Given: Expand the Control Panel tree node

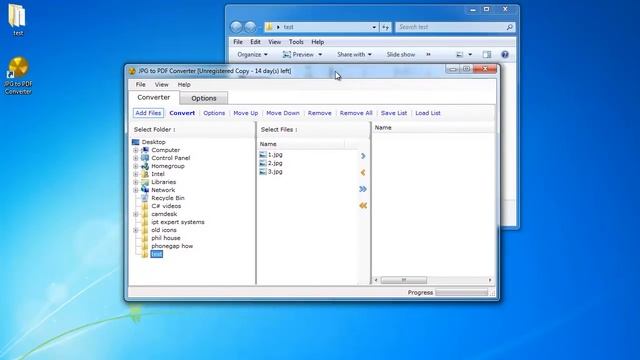Looking at the screenshot, I should (136, 158).
